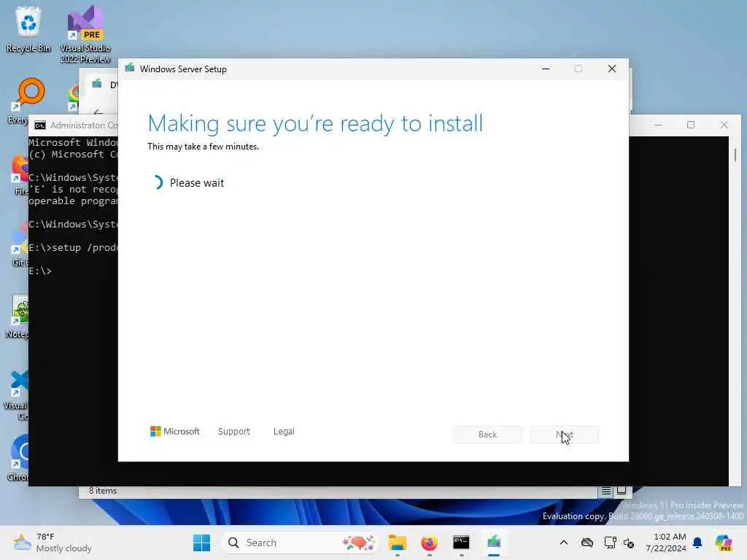The height and width of the screenshot is (560, 747).
Task: Close the Windows Server Setup window
Action: [x=612, y=69]
